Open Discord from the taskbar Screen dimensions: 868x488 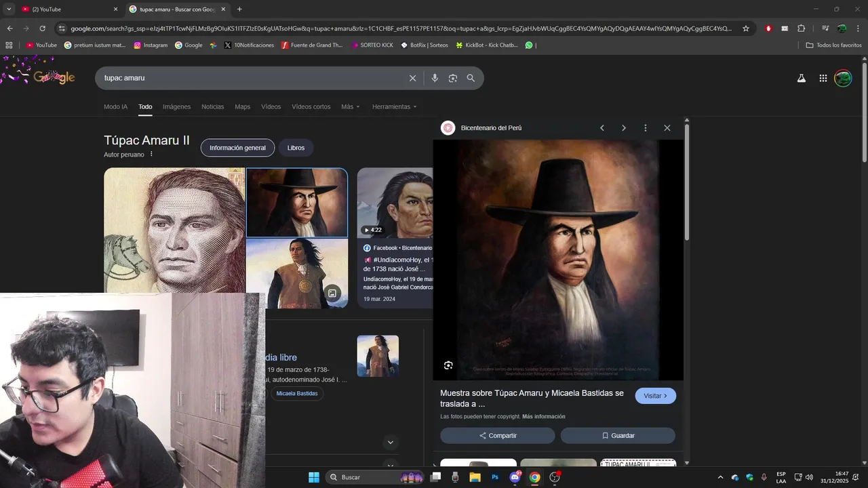[515, 477]
